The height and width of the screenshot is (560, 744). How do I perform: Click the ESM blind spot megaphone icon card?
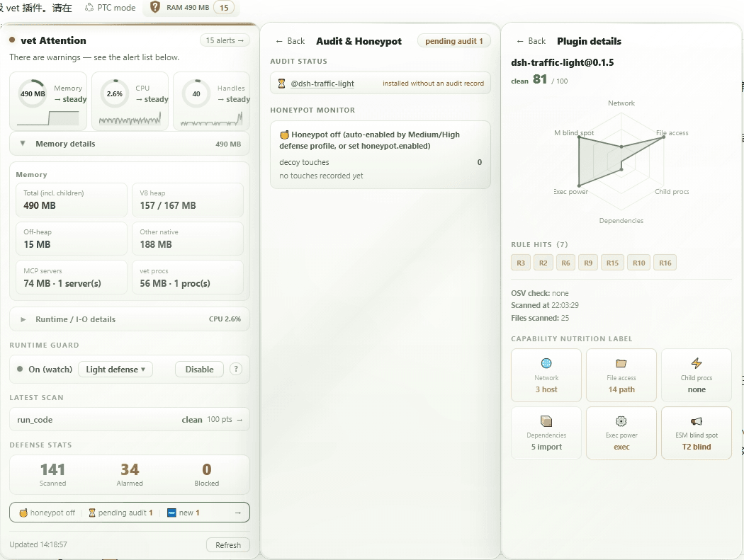[696, 433]
